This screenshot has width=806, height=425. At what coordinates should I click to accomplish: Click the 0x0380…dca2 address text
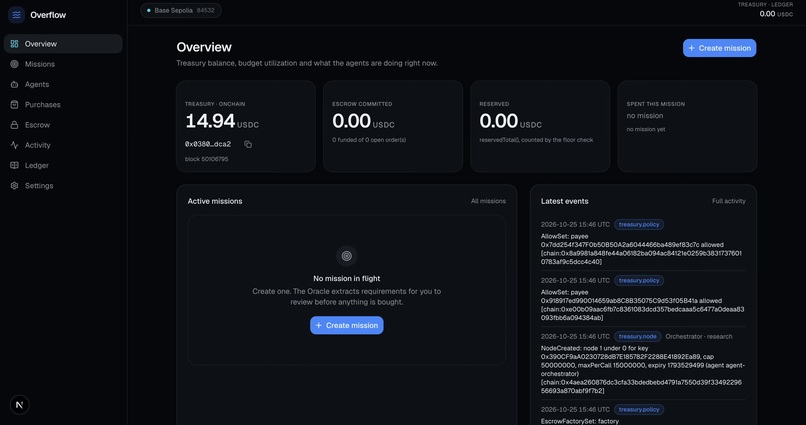(x=208, y=144)
